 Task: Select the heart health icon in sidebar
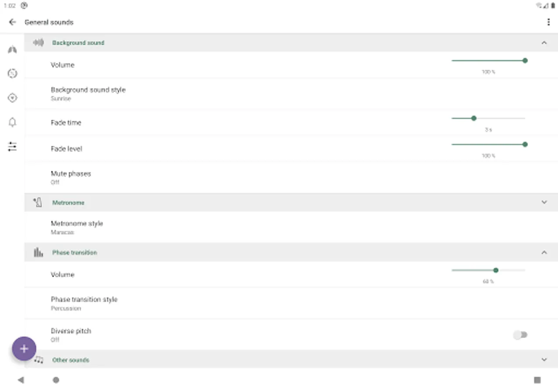click(12, 98)
